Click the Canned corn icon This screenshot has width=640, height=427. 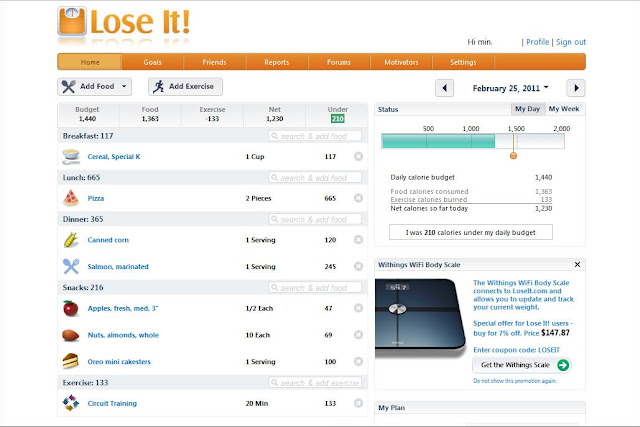pyautogui.click(x=71, y=240)
